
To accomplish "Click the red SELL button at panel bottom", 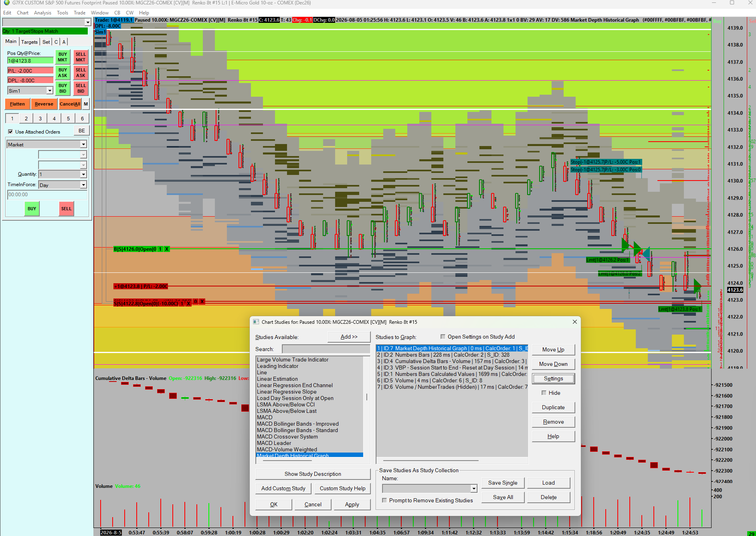I will 66,209.
